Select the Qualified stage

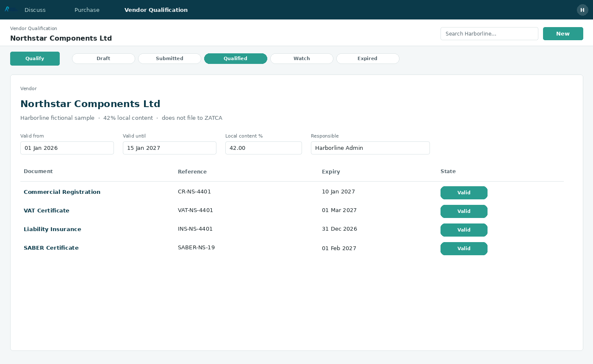236,58
